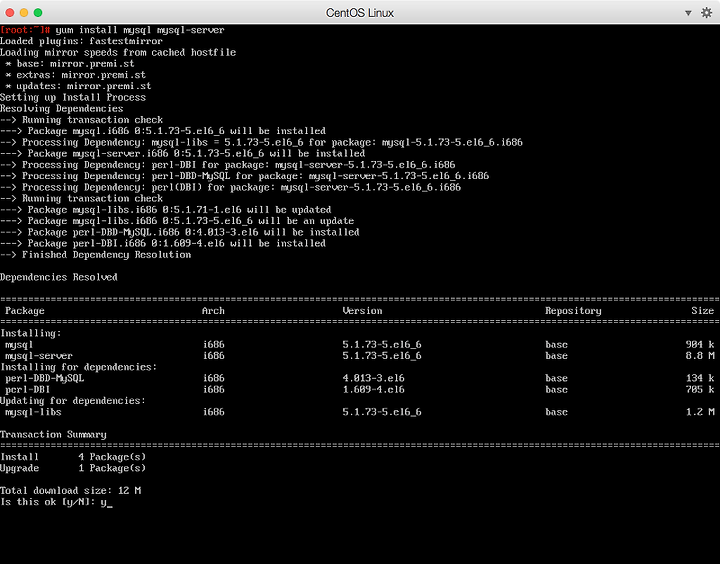Image resolution: width=720 pixels, height=564 pixels.
Task: Click the 'Install 4 Package(s)' line
Action: coord(73,457)
